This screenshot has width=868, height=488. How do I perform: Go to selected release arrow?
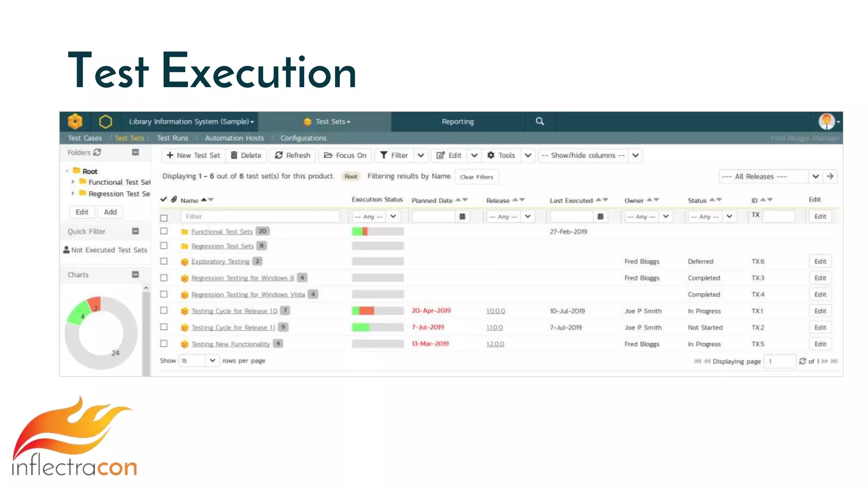tap(830, 176)
